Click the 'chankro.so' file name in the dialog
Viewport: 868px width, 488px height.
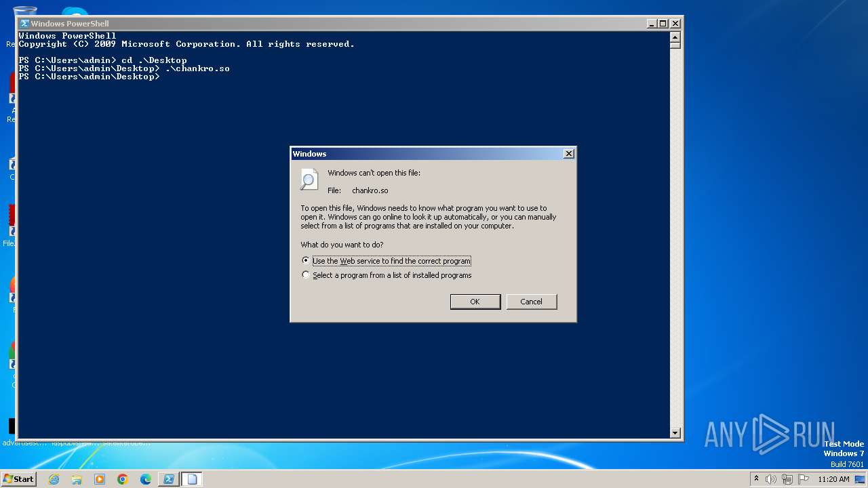point(370,190)
